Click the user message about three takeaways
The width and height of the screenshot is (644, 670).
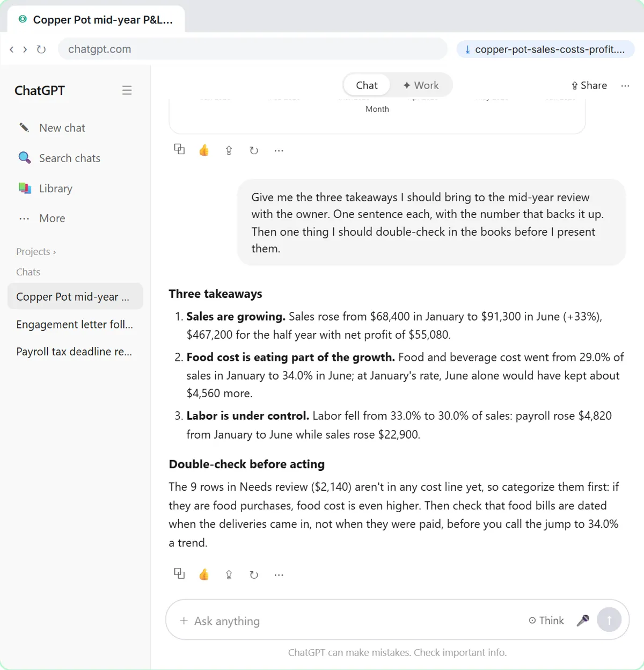[x=431, y=222]
